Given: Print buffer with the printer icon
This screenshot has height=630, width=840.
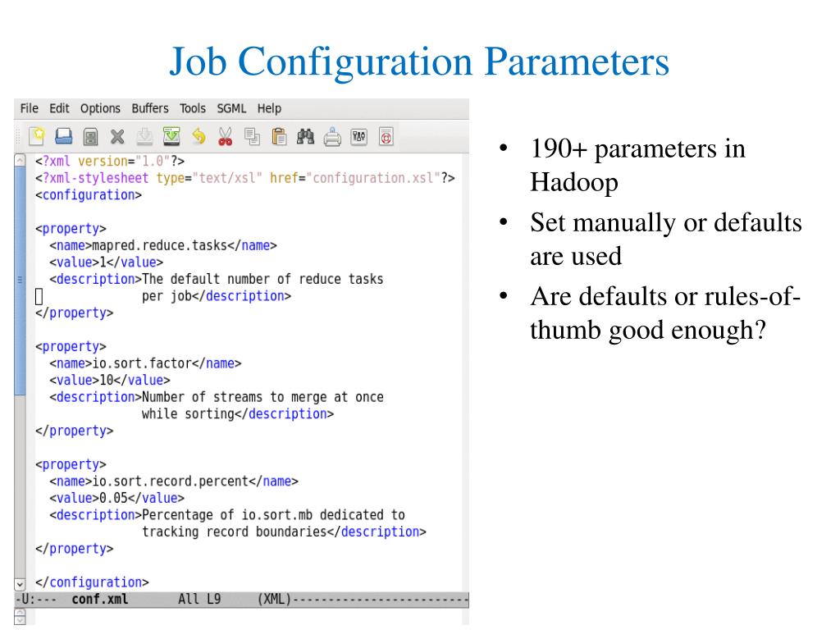Looking at the screenshot, I should point(332,137).
